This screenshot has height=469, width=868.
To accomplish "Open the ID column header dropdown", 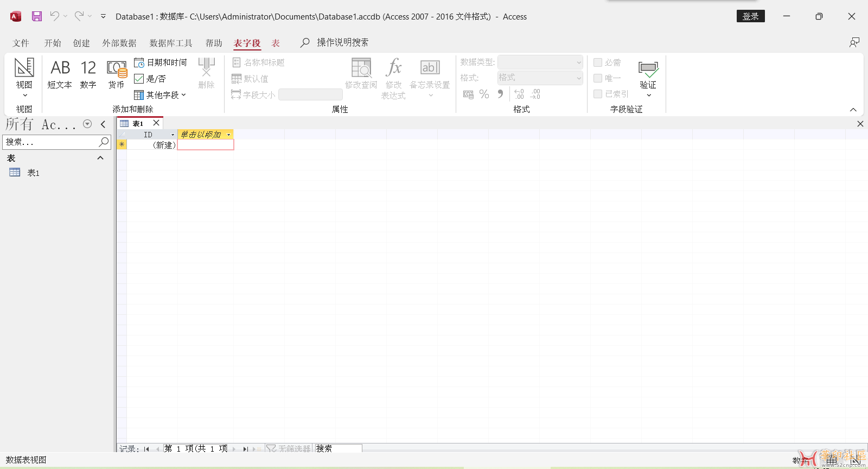I will click(173, 135).
